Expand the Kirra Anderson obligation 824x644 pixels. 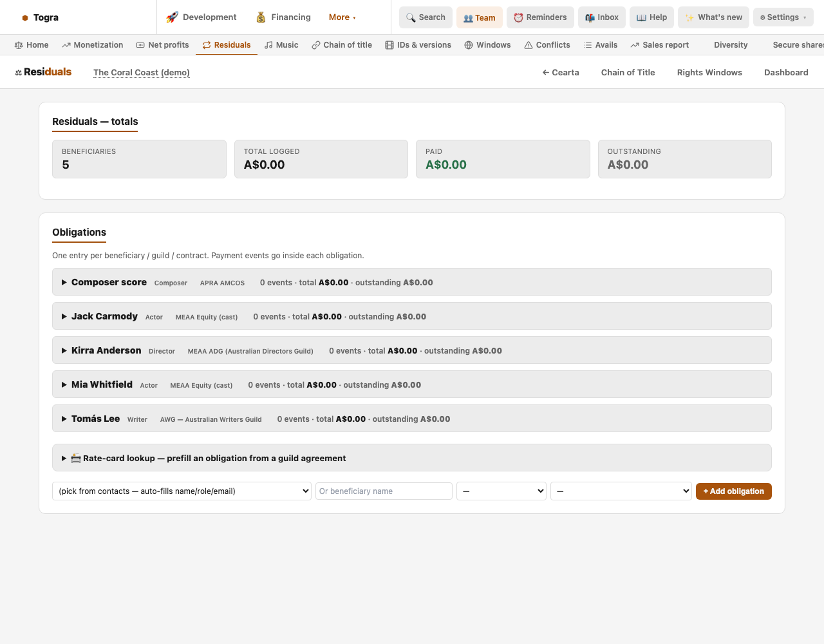click(411, 350)
